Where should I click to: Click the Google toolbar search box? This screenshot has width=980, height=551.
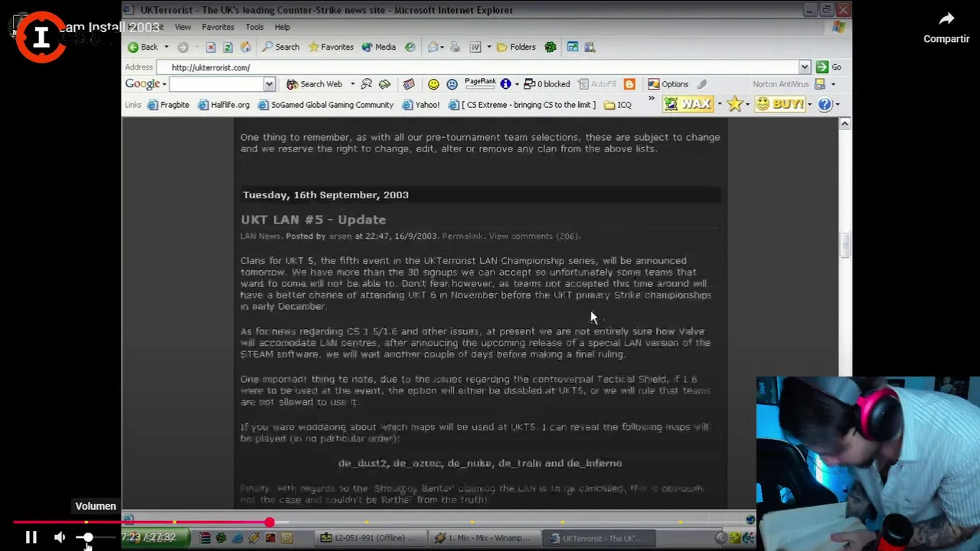pos(216,84)
